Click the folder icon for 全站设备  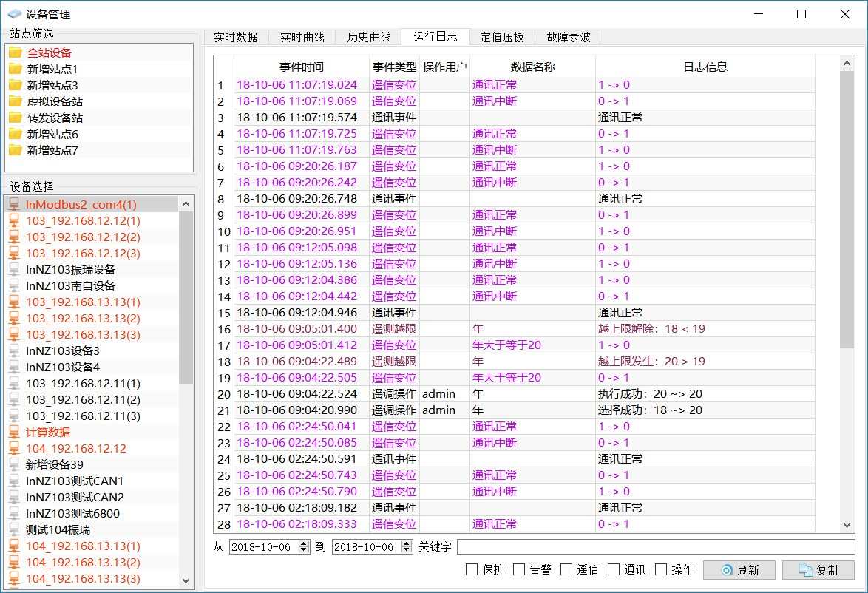[15, 52]
